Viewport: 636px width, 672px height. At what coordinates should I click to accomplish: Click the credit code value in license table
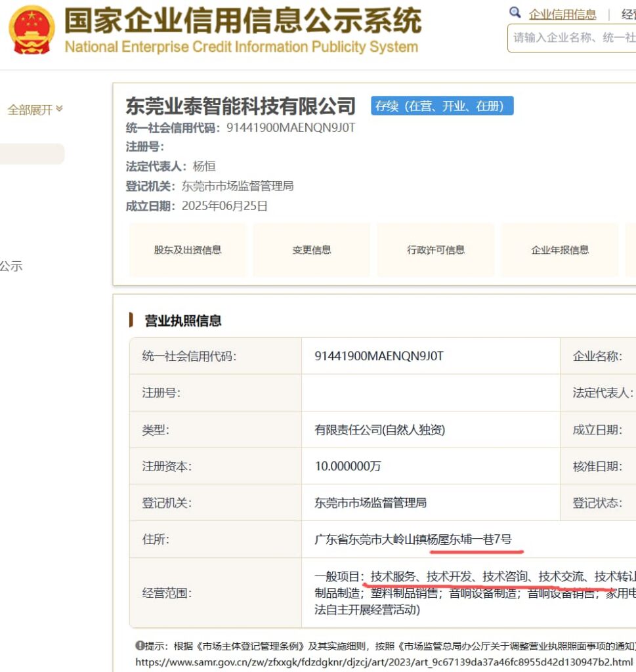(379, 356)
